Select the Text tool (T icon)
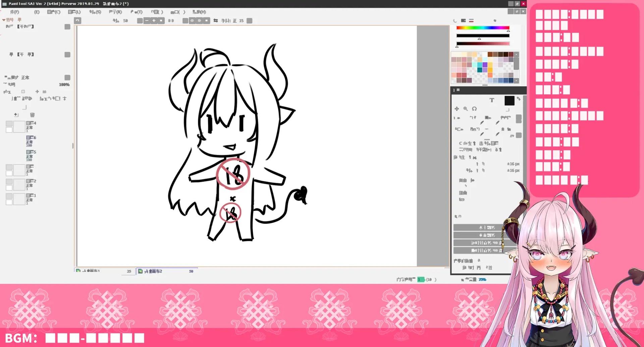 click(492, 100)
